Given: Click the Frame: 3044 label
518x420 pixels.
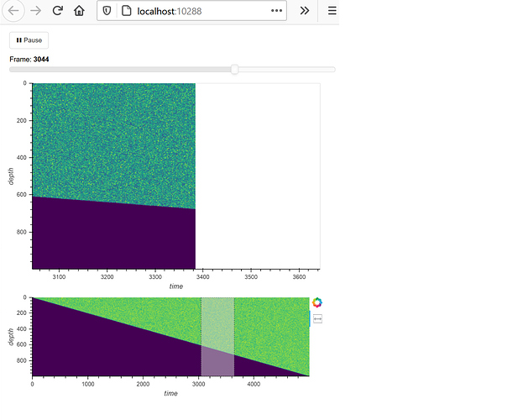Looking at the screenshot, I should click(x=29, y=60).
